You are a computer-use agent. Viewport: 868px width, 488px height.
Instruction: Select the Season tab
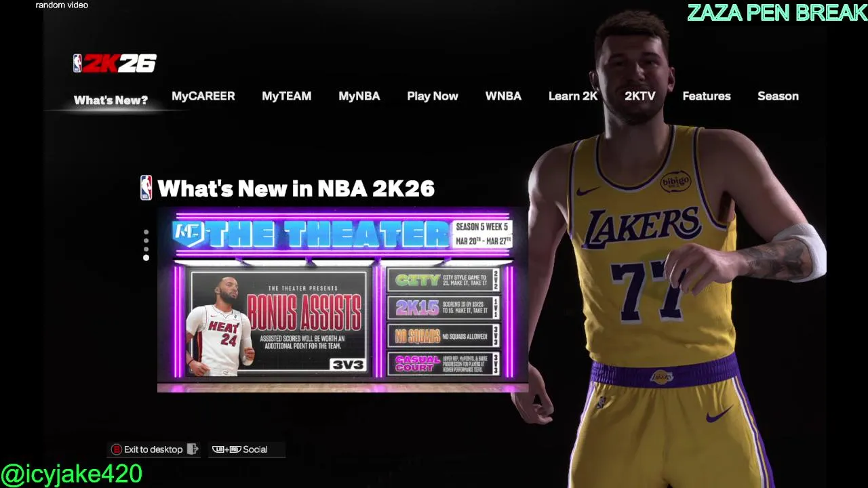tap(778, 96)
